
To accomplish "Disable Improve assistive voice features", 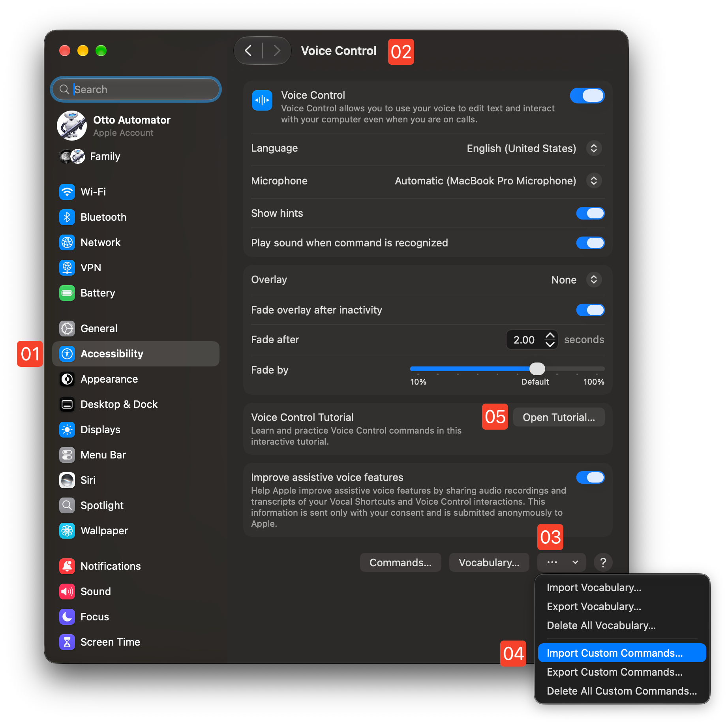I will tap(590, 477).
